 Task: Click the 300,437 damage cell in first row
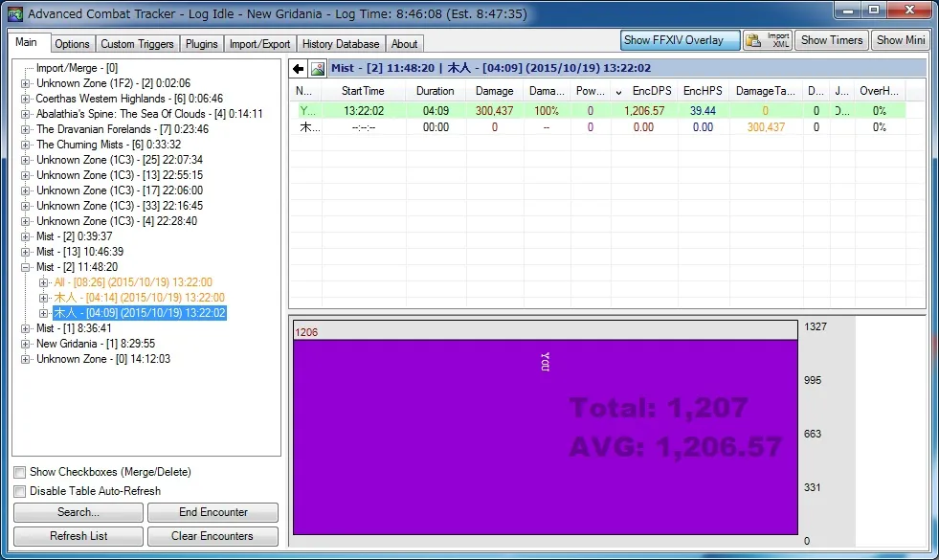[494, 111]
